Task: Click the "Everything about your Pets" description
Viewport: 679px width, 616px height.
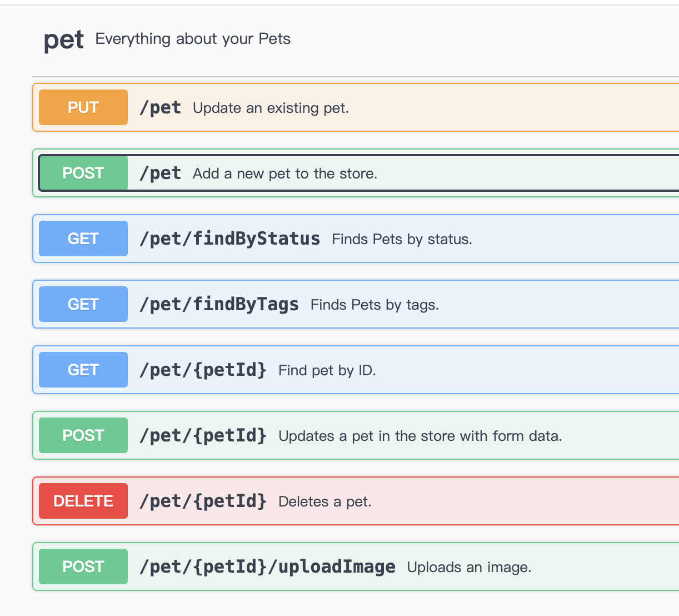Action: click(193, 39)
